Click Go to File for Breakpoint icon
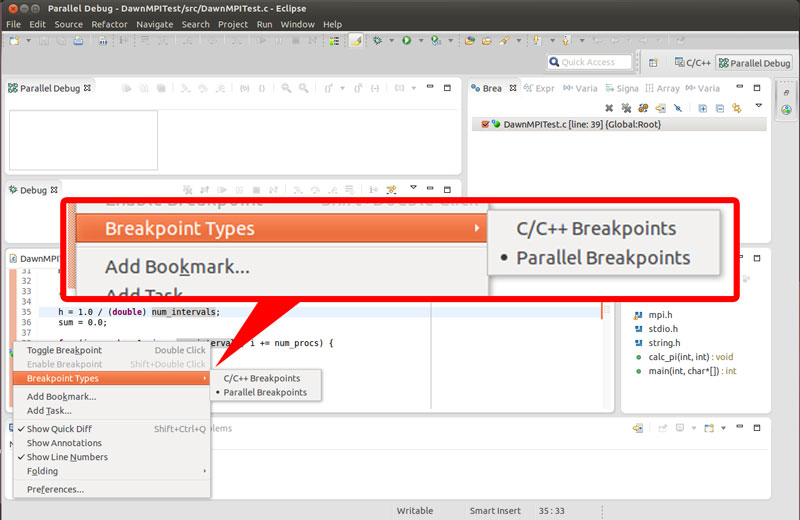Viewport: 800px width, 520px height. tap(661, 108)
